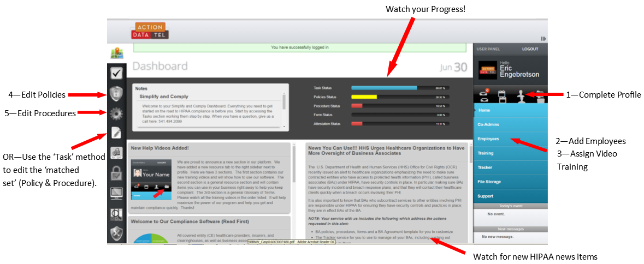
Task: Open the messages inbox icon with red badge
Action: pos(485,95)
